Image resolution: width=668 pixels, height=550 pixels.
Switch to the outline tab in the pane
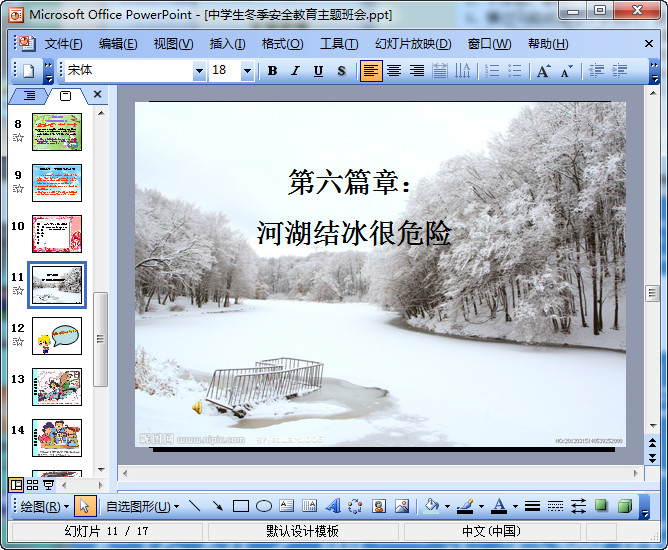pyautogui.click(x=29, y=95)
